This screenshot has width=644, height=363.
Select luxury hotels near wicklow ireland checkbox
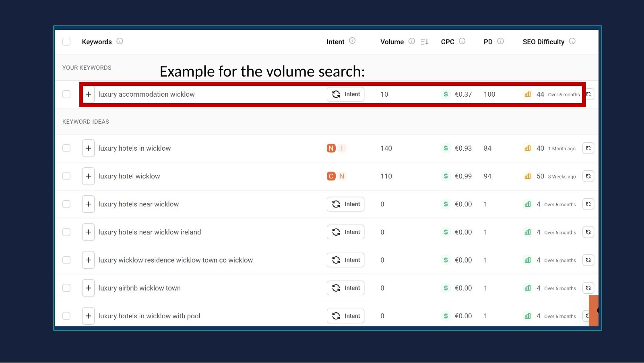pyautogui.click(x=66, y=232)
